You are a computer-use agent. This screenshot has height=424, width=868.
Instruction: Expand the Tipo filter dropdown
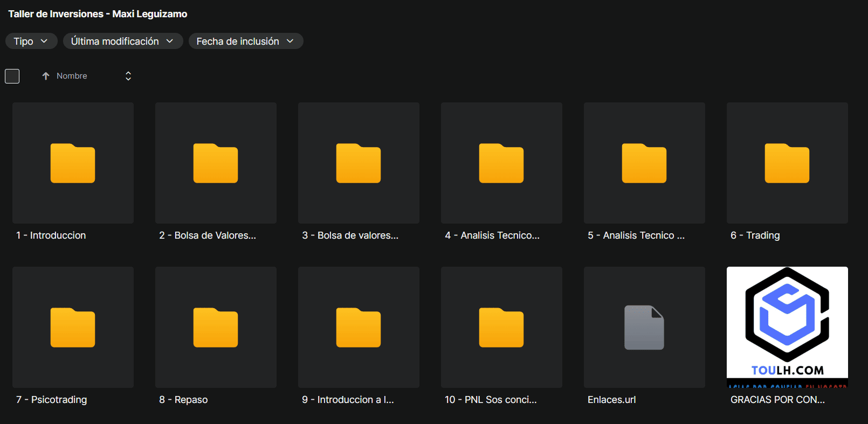(31, 41)
